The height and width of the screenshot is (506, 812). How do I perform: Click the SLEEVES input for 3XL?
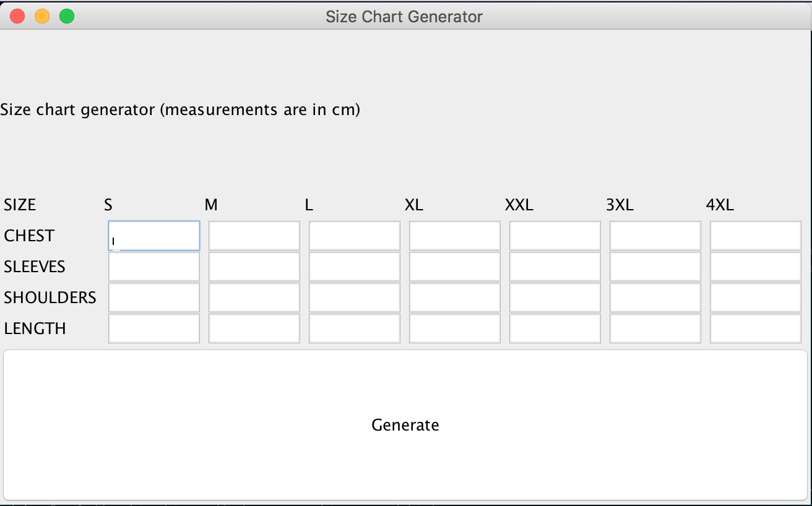click(655, 267)
